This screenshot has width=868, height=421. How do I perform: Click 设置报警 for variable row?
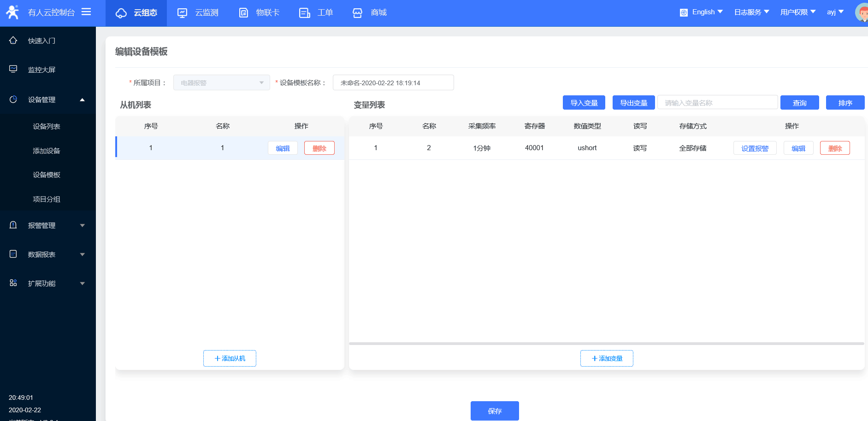[x=755, y=148]
